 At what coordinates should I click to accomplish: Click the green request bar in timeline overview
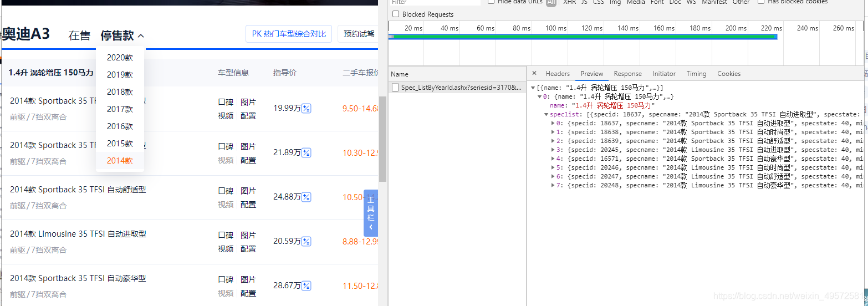[x=583, y=37]
